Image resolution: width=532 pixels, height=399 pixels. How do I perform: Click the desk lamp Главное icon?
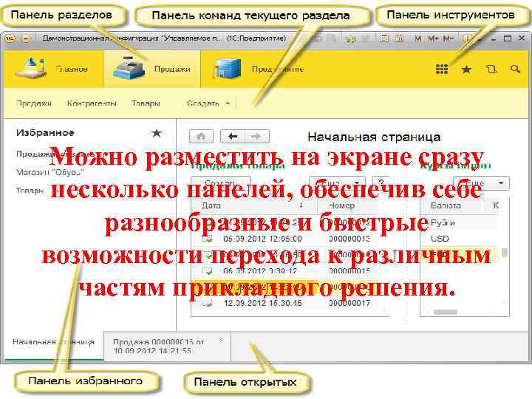pos(30,67)
